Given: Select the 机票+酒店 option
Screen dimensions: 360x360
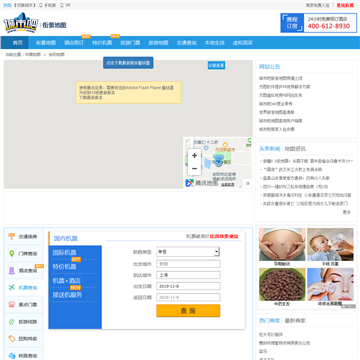Looking at the screenshot, I should coord(67,281).
